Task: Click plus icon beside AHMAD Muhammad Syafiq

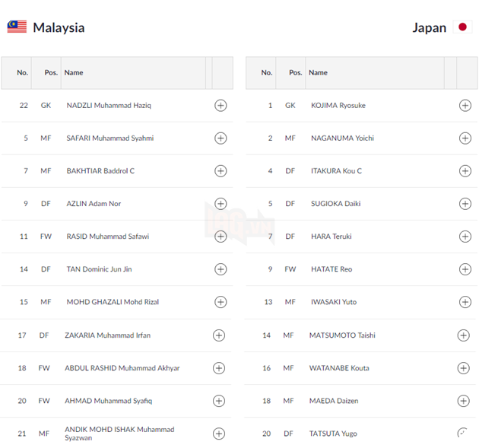Action: pyautogui.click(x=219, y=401)
